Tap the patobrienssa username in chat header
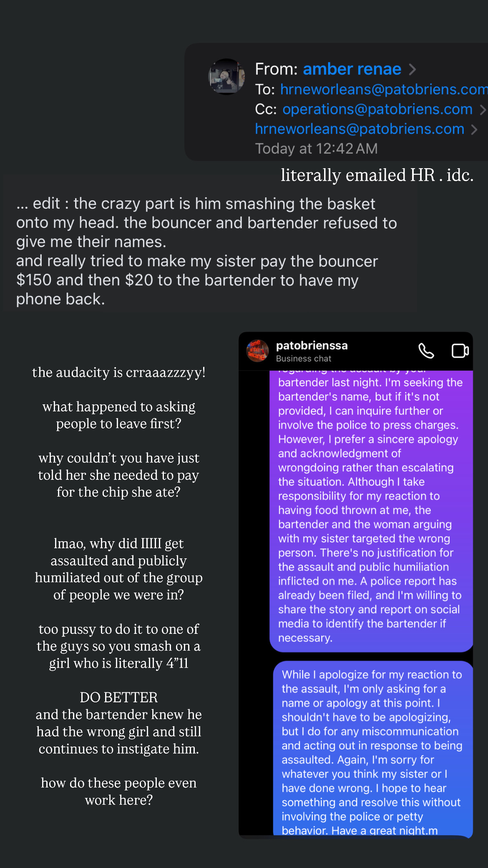 312,346
